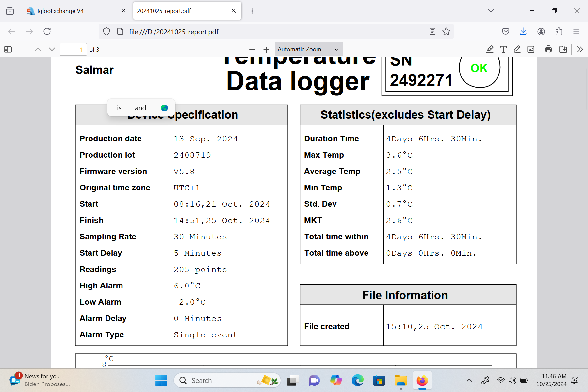This screenshot has height=392, width=588.
Task: Save the PDF document
Action: [563, 49]
